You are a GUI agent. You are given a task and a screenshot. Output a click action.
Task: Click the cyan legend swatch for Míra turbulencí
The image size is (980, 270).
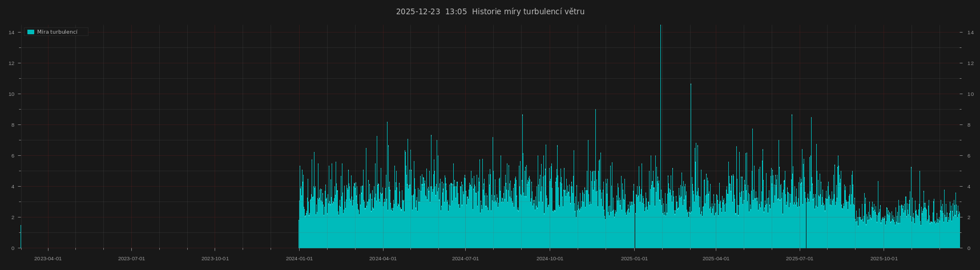coord(31,32)
